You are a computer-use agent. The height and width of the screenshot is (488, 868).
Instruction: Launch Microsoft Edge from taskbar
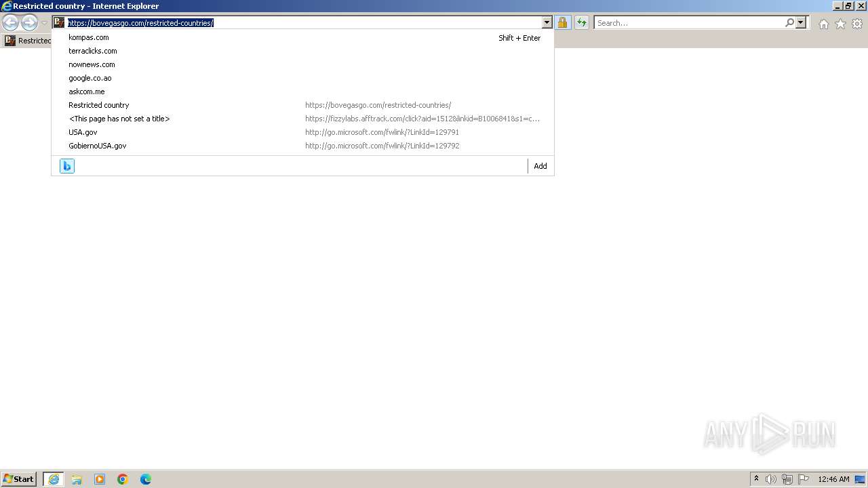pyautogui.click(x=146, y=479)
